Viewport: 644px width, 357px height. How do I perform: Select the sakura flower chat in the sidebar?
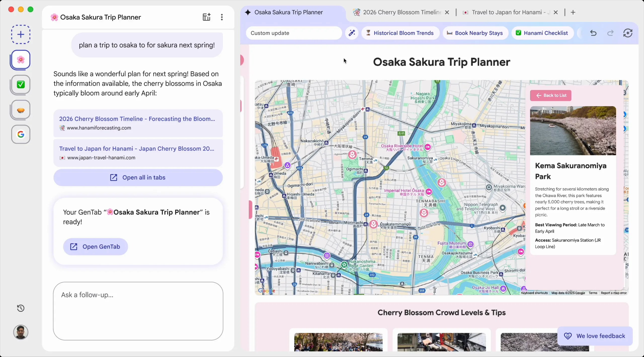tap(20, 60)
